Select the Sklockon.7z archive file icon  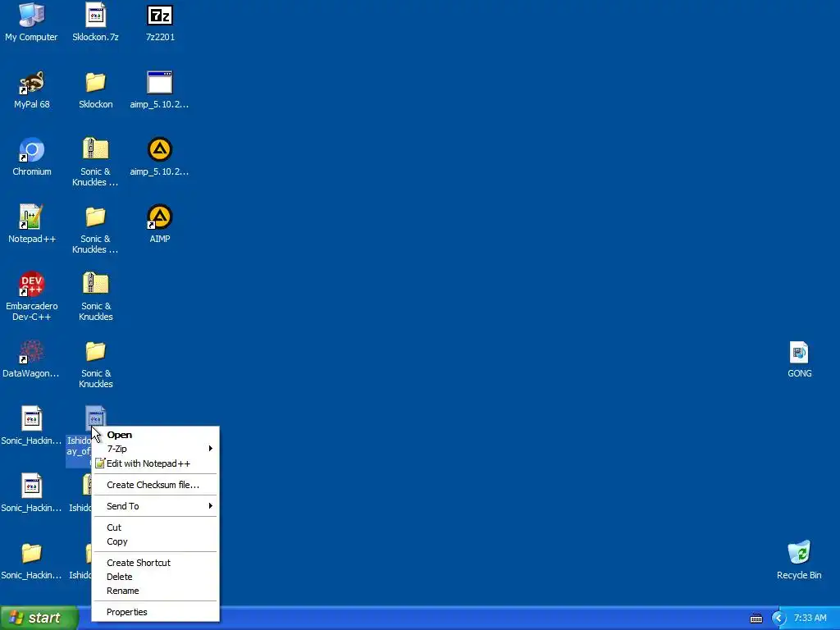click(95, 22)
